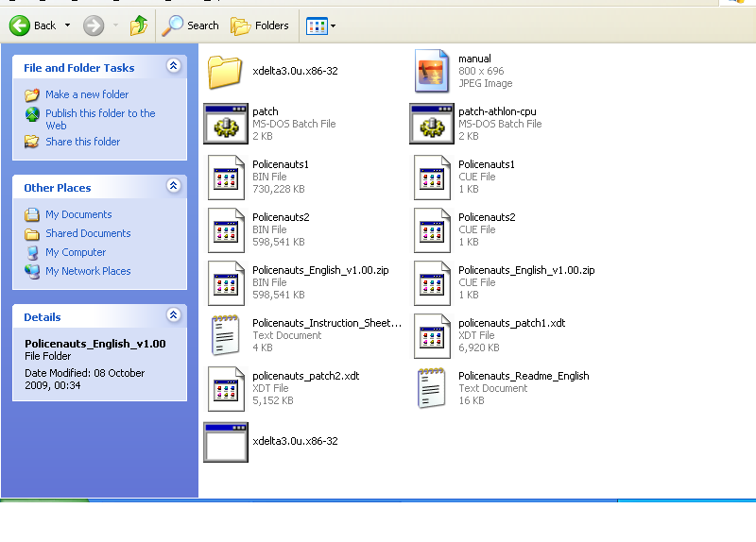Open Search from the toolbar
Screen dimensions: 756x542
pyautogui.click(x=190, y=25)
